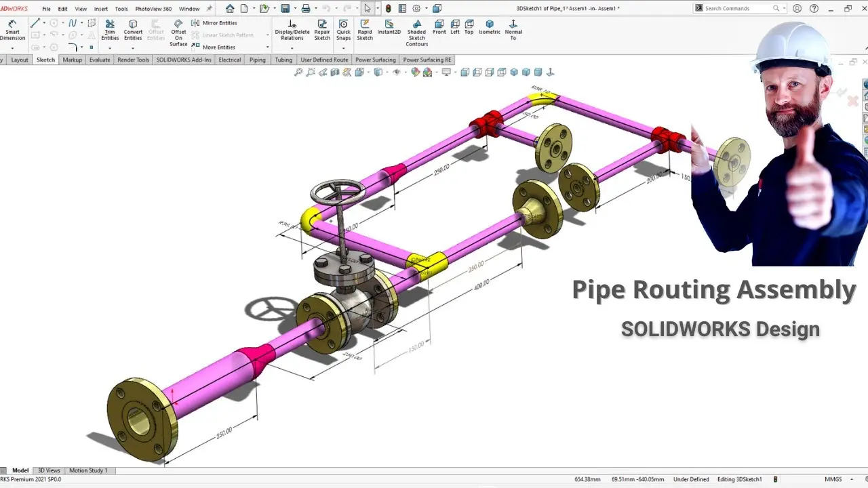Toggle Quick Snaps

pyautogui.click(x=344, y=30)
